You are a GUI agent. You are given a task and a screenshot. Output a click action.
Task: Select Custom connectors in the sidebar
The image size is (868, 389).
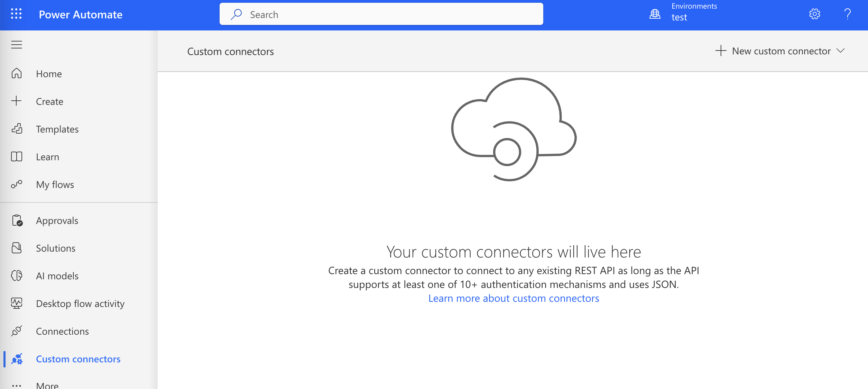click(x=78, y=359)
